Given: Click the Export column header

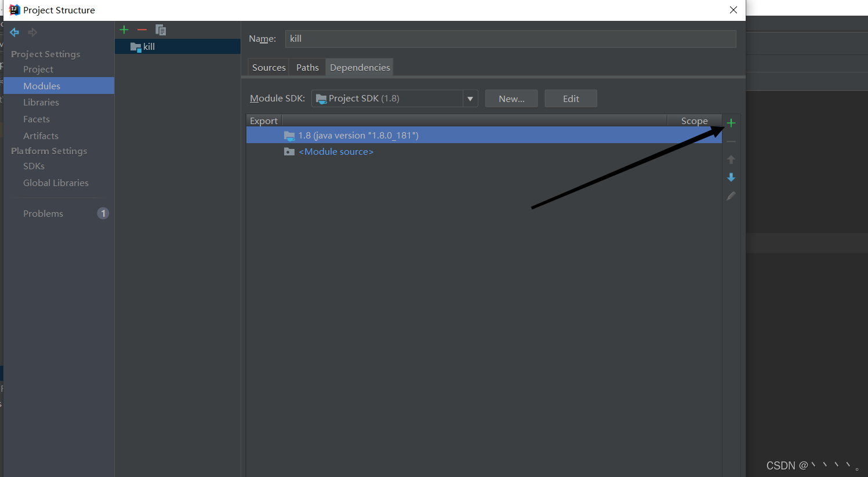Looking at the screenshot, I should click(x=264, y=121).
